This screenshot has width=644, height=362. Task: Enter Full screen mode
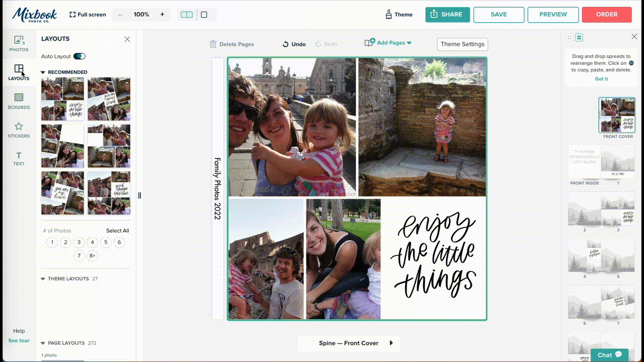point(88,15)
